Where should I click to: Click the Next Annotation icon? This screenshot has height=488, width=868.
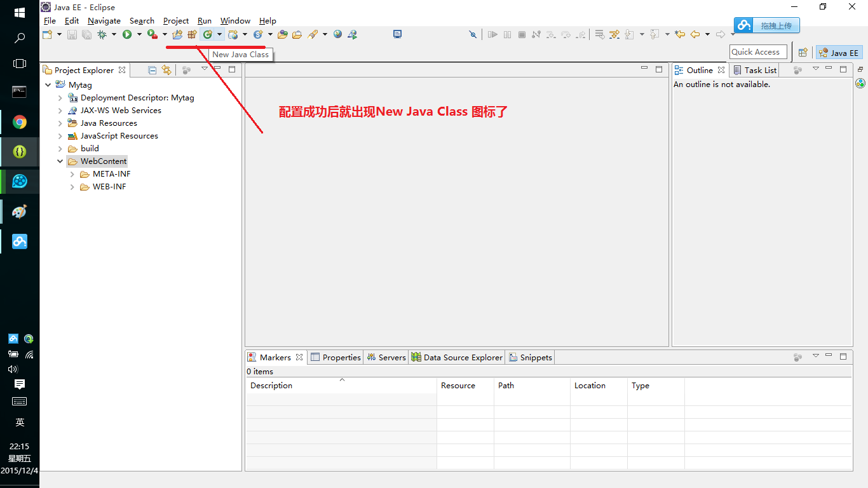[x=630, y=34]
